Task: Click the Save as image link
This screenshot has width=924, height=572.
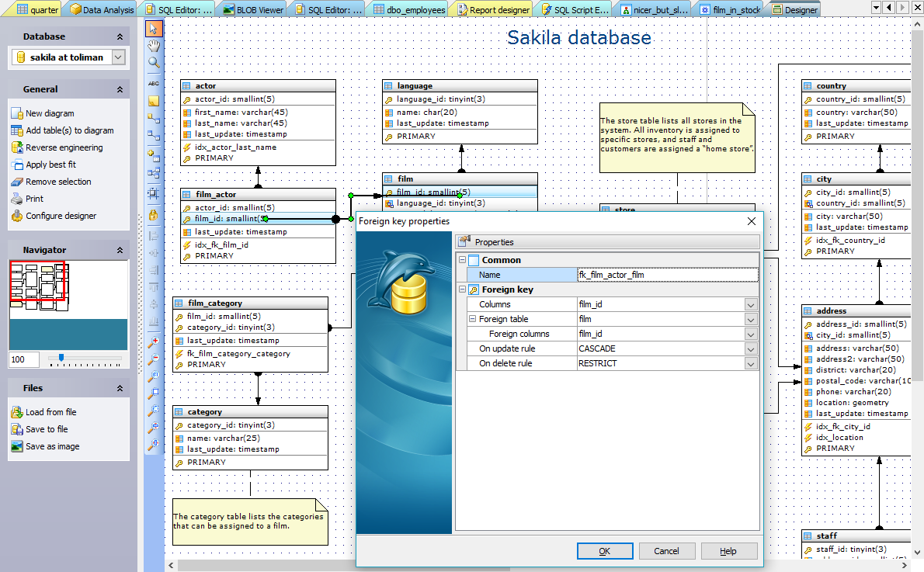Action: 52,446
